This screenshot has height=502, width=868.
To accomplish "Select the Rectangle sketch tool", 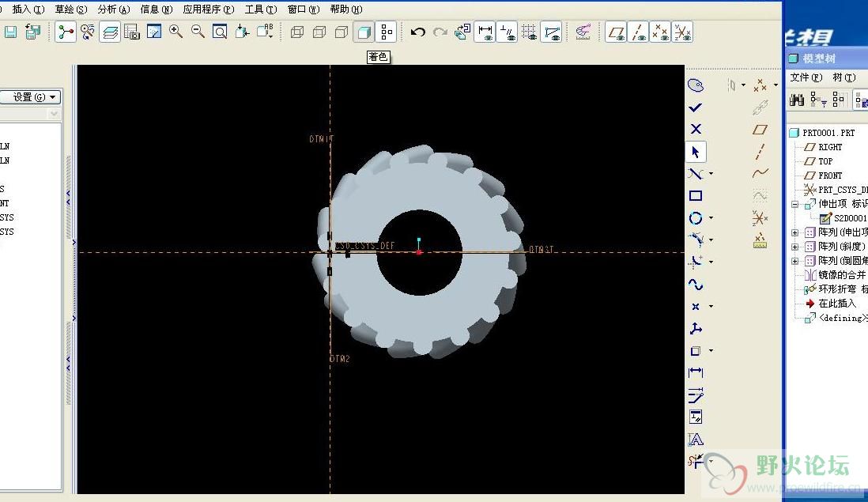I will [x=696, y=196].
